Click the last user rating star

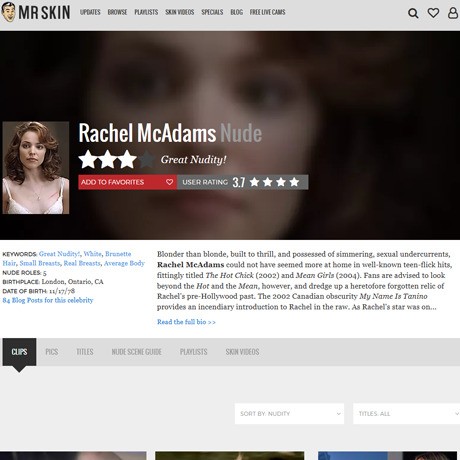[x=294, y=182]
